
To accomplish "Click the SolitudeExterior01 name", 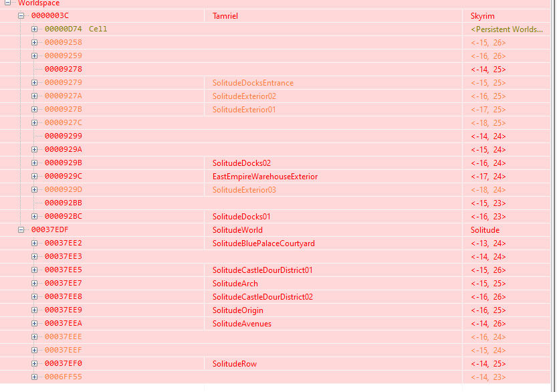I will (x=244, y=110).
